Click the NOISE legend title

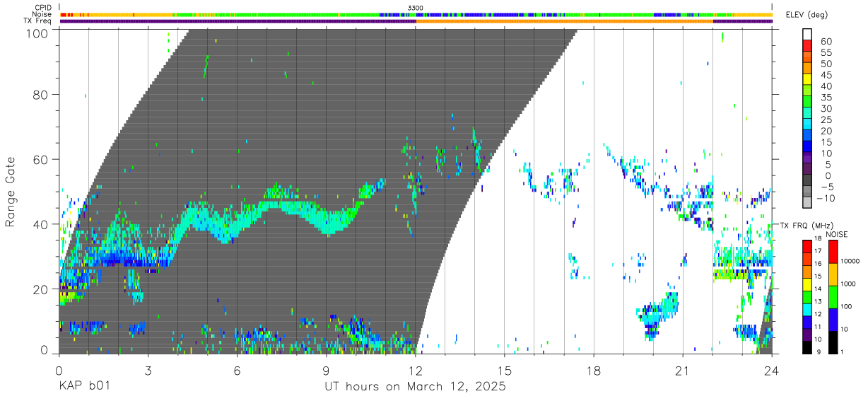click(x=838, y=234)
